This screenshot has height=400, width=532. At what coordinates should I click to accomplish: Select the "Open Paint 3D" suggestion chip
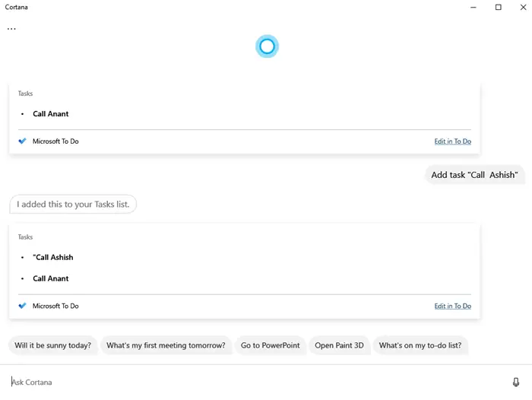[x=339, y=345]
